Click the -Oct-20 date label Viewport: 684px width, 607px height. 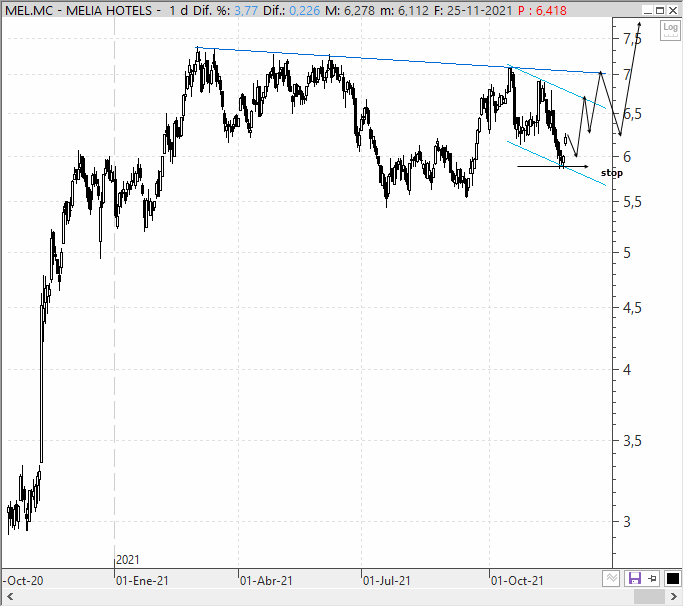tap(24, 581)
